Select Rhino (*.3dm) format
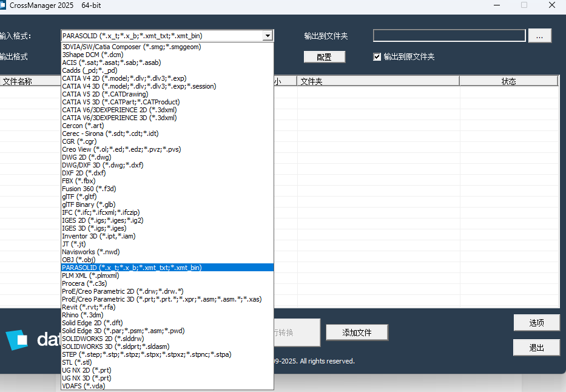Screen dimensions: 566x392 tap(167, 315)
